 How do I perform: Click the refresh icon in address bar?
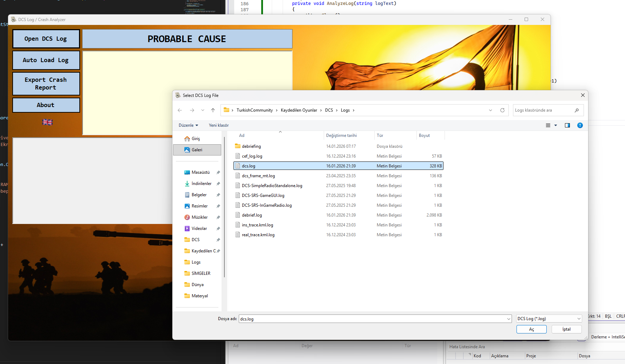(502, 110)
